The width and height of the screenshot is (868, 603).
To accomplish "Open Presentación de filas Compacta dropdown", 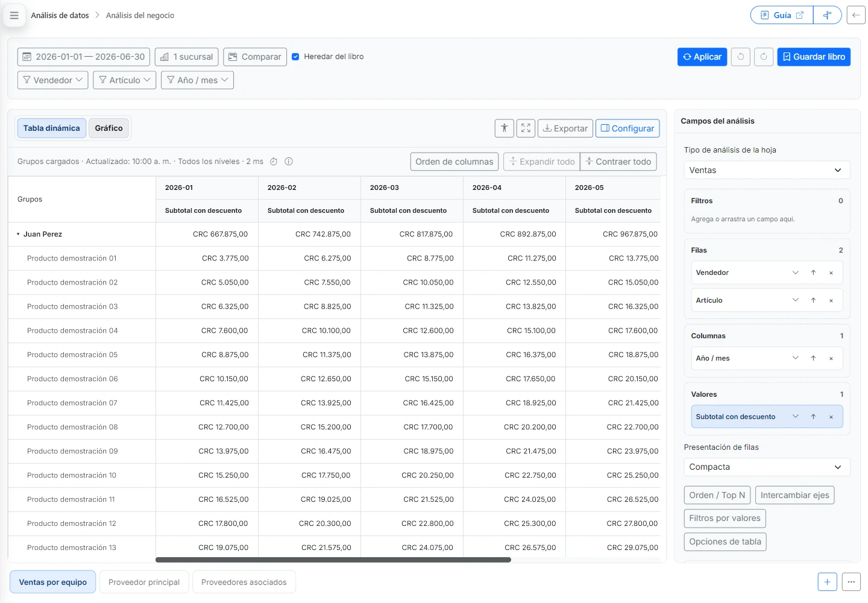I will tap(767, 467).
